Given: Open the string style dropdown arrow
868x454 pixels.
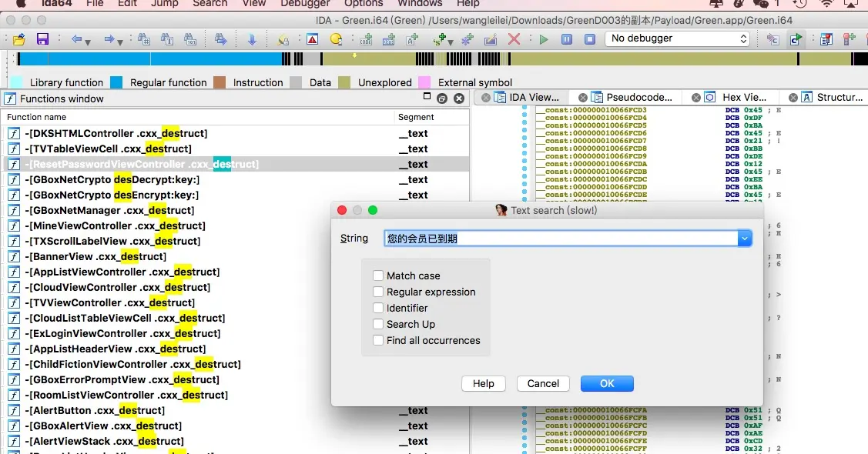Looking at the screenshot, I should click(x=450, y=42).
